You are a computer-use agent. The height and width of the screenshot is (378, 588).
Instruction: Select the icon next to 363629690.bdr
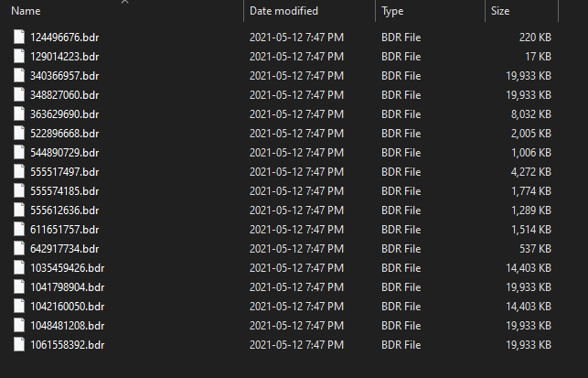19,114
